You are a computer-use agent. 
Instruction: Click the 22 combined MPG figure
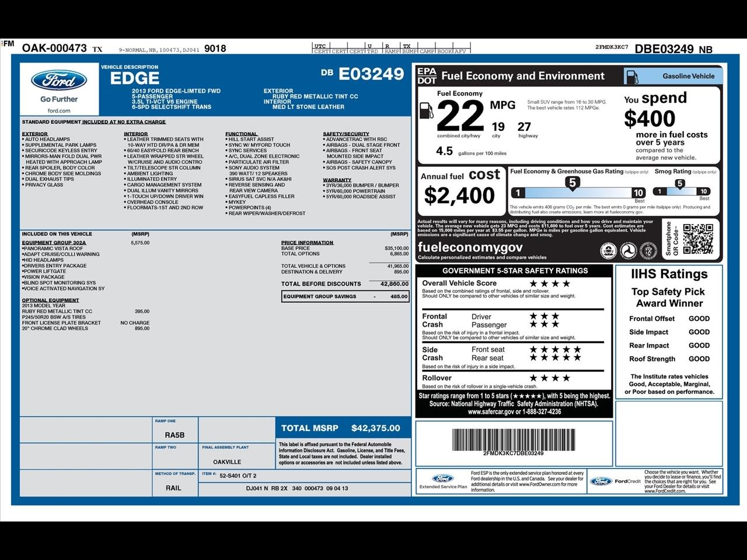460,116
